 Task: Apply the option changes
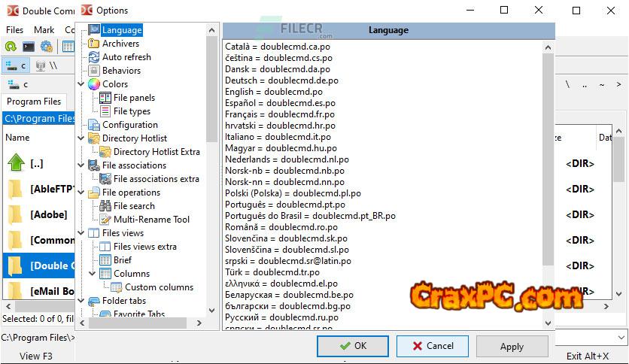pyautogui.click(x=512, y=347)
